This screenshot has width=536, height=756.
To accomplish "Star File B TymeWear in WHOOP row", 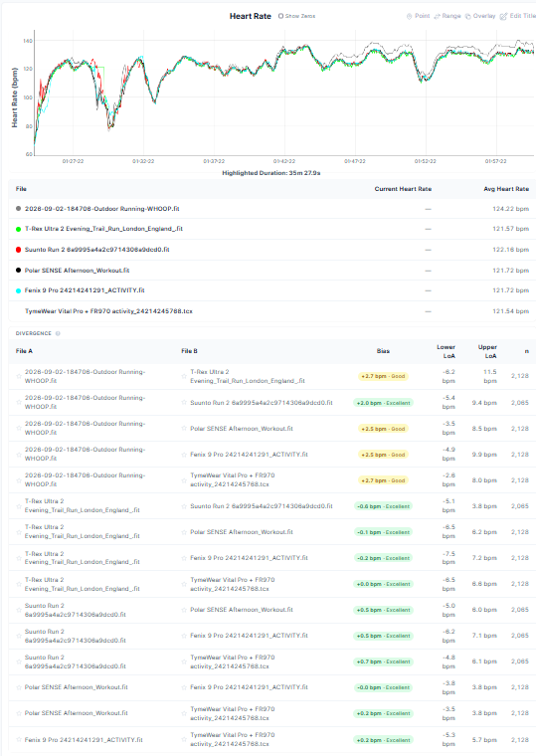I will tap(184, 479).
